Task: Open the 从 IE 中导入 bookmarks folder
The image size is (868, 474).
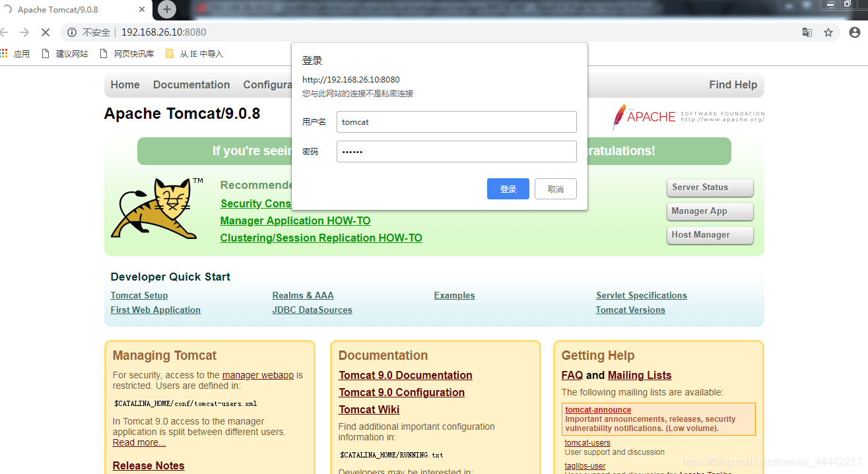Action: click(x=194, y=53)
